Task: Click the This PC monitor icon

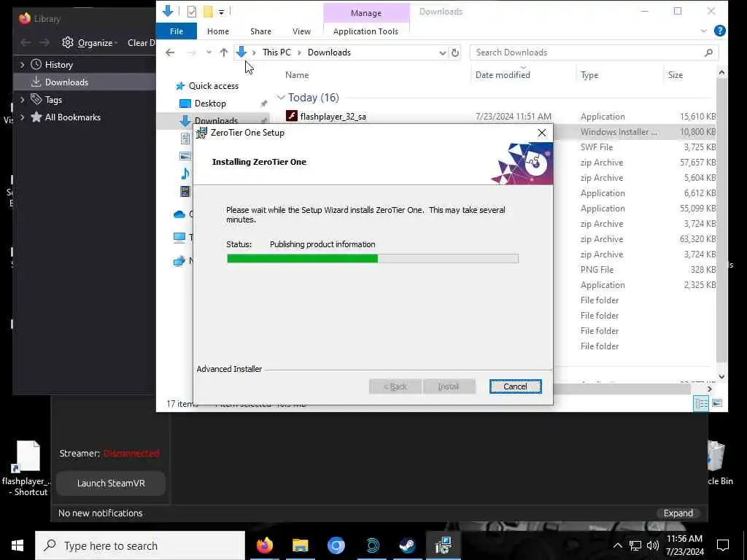Action: click(179, 237)
